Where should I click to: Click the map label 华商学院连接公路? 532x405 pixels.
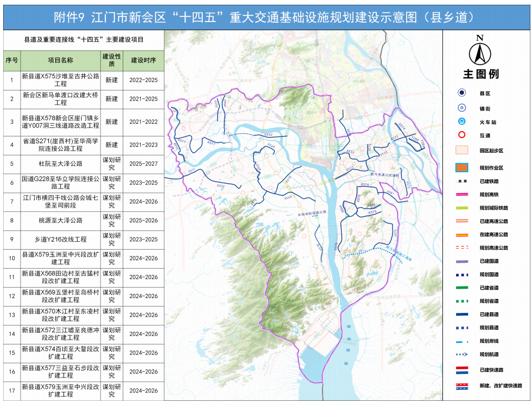click(312, 213)
